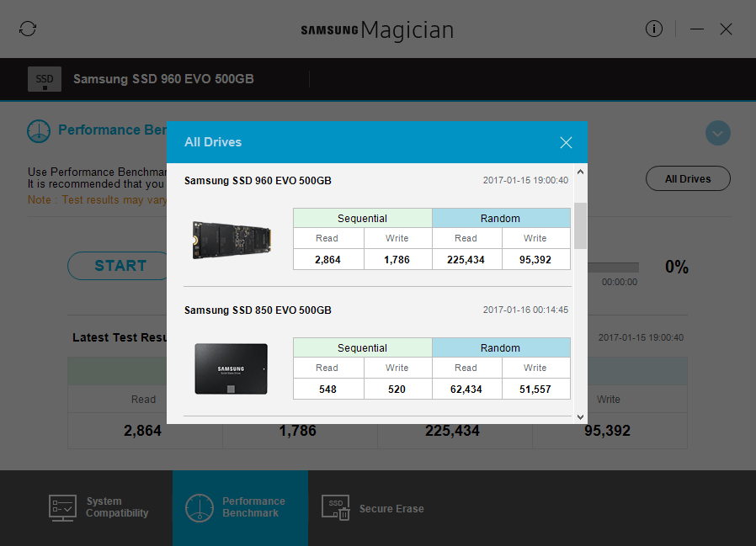This screenshot has height=546, width=756.
Task: Click the scrollbar thumb in the drives list
Action: click(x=581, y=225)
